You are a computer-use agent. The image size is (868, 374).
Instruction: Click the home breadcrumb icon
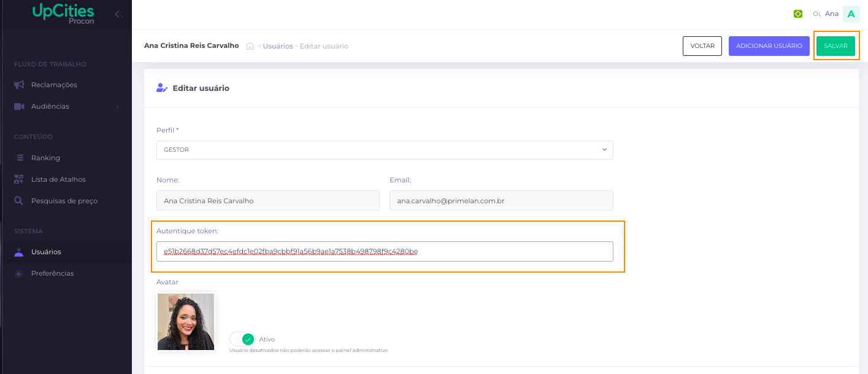point(250,46)
